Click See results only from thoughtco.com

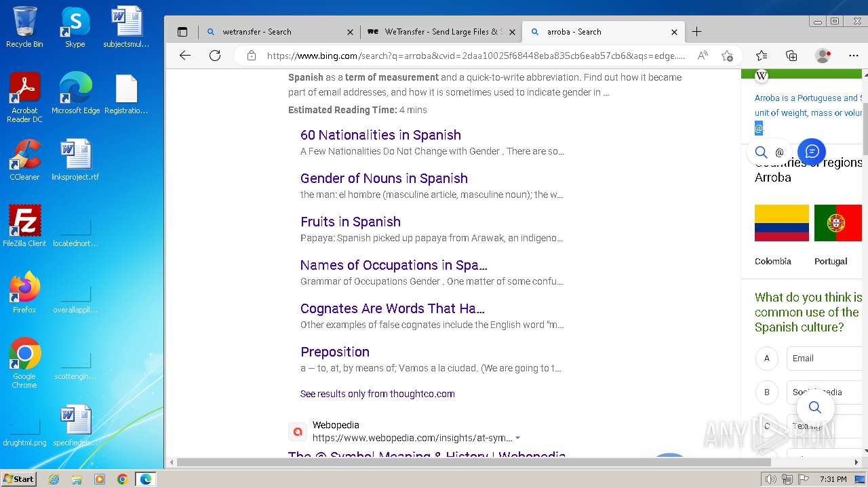[378, 394]
